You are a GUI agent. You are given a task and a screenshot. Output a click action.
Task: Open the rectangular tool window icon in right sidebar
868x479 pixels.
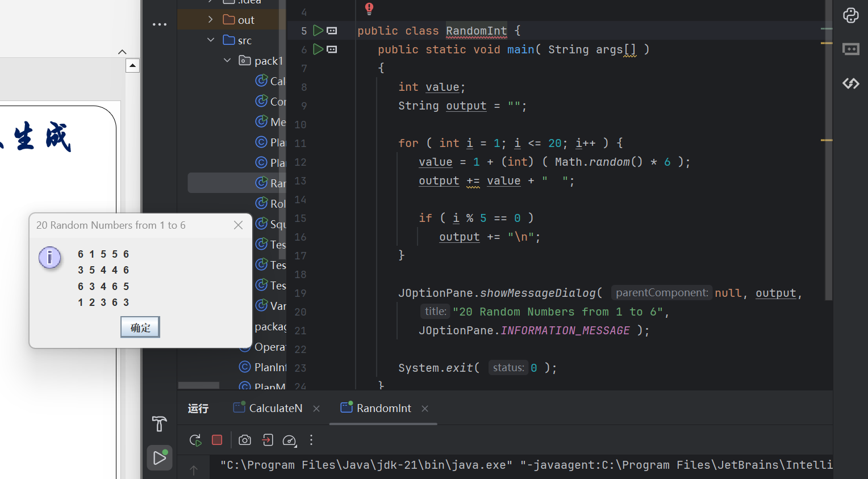[850, 49]
